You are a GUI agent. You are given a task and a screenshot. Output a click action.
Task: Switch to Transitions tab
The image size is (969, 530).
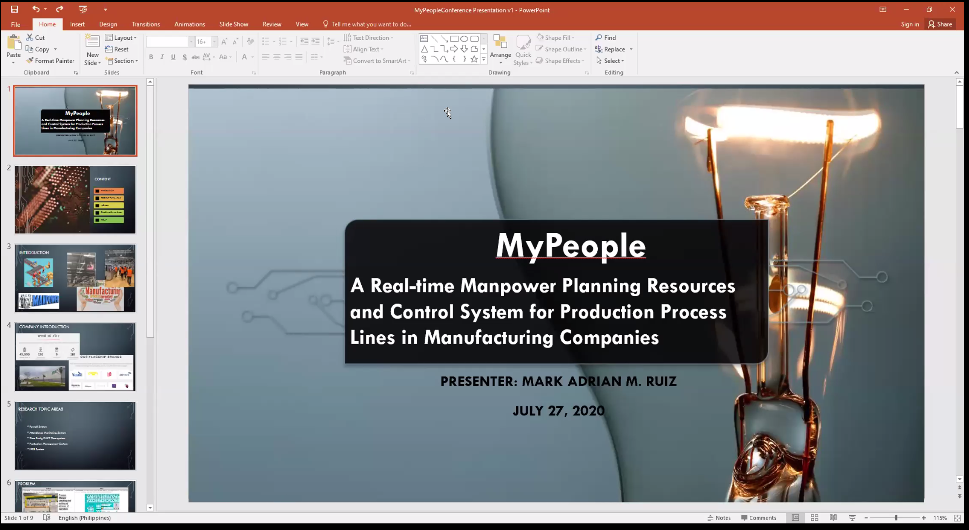tap(146, 24)
